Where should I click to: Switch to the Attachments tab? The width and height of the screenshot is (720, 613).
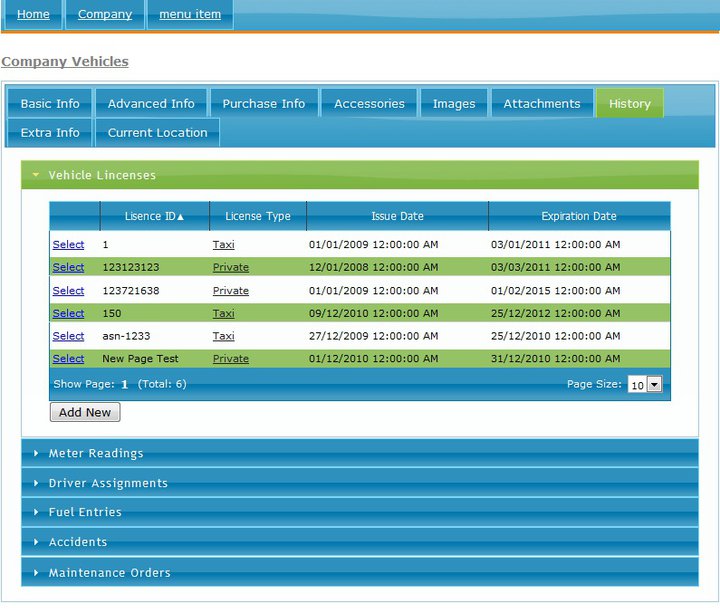(x=542, y=103)
